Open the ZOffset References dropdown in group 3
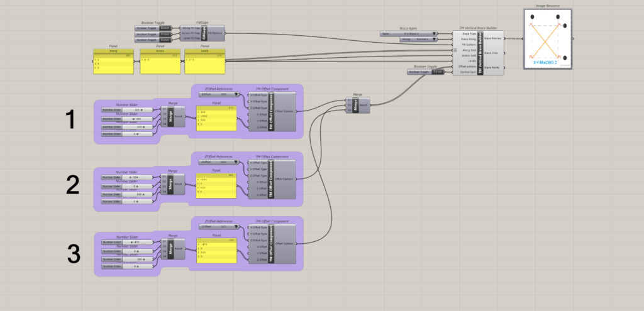 [x=219, y=226]
